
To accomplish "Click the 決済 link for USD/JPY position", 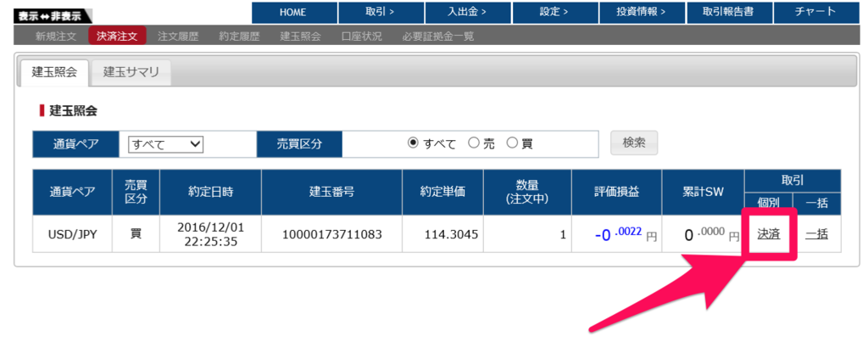I will pyautogui.click(x=769, y=234).
